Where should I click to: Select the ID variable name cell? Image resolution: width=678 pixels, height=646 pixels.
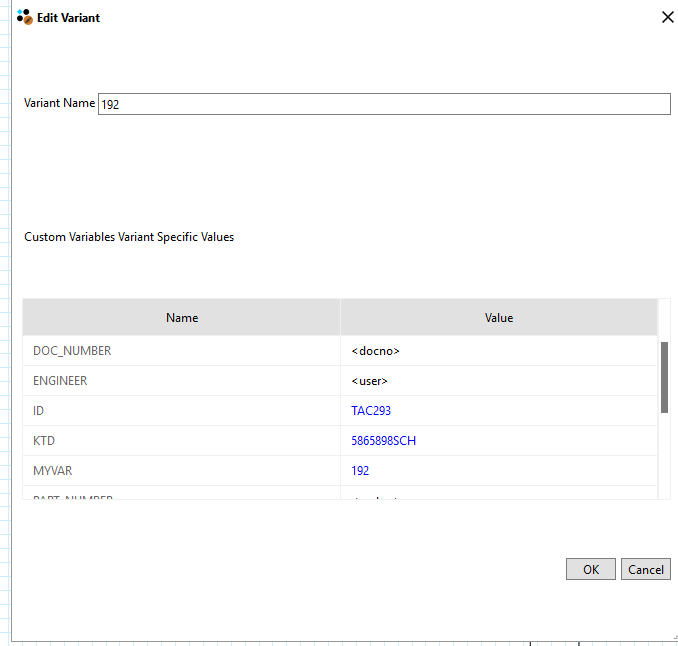pos(182,411)
